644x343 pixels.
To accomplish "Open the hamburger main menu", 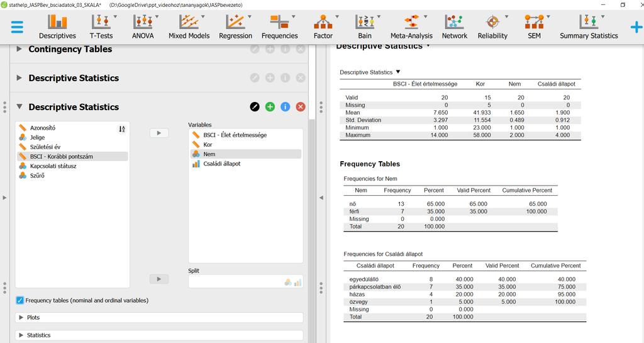I will (x=17, y=27).
